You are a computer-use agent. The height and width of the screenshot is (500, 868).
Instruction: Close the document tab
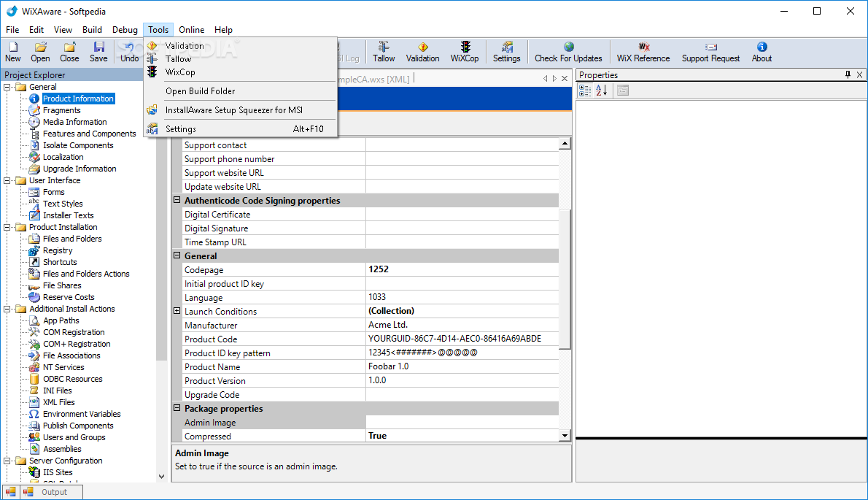tap(565, 79)
